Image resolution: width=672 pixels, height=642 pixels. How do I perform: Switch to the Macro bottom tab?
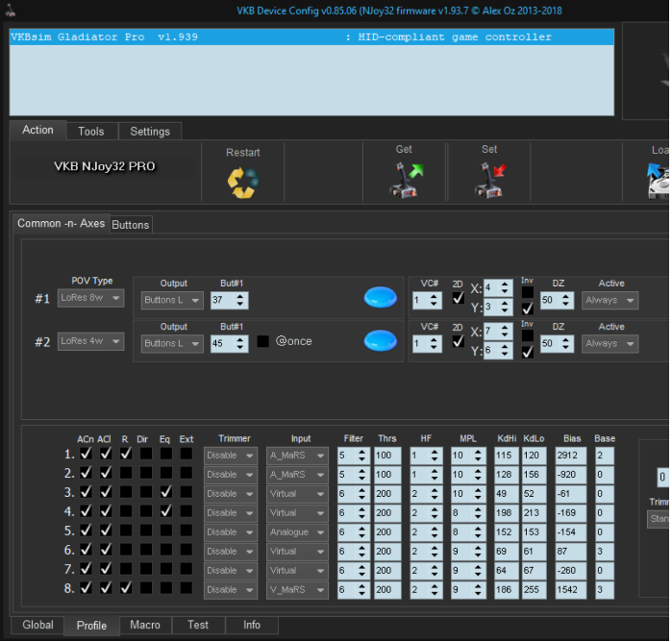click(145, 625)
